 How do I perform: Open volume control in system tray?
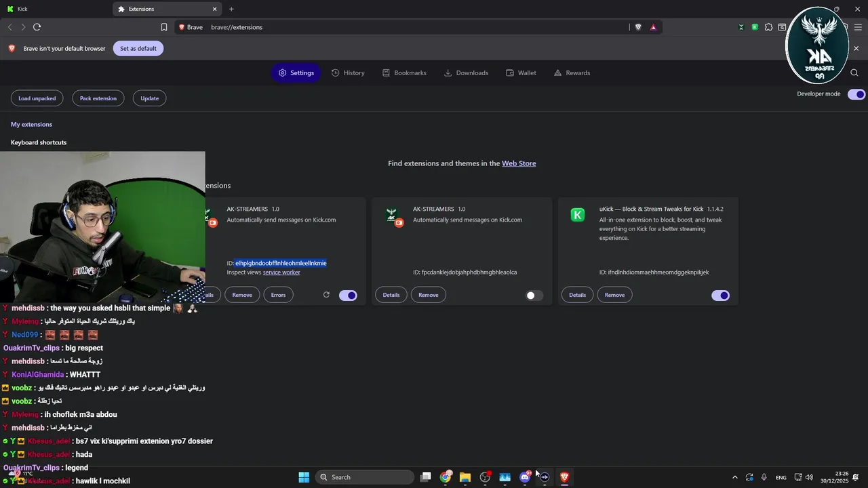coord(809,477)
